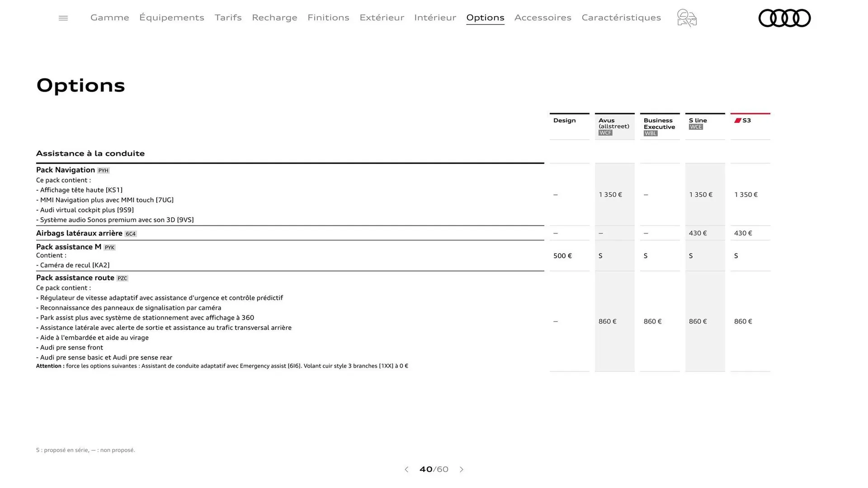This screenshot has width=868, height=488.
Task: Open the hamburger navigation menu
Action: [x=63, y=18]
